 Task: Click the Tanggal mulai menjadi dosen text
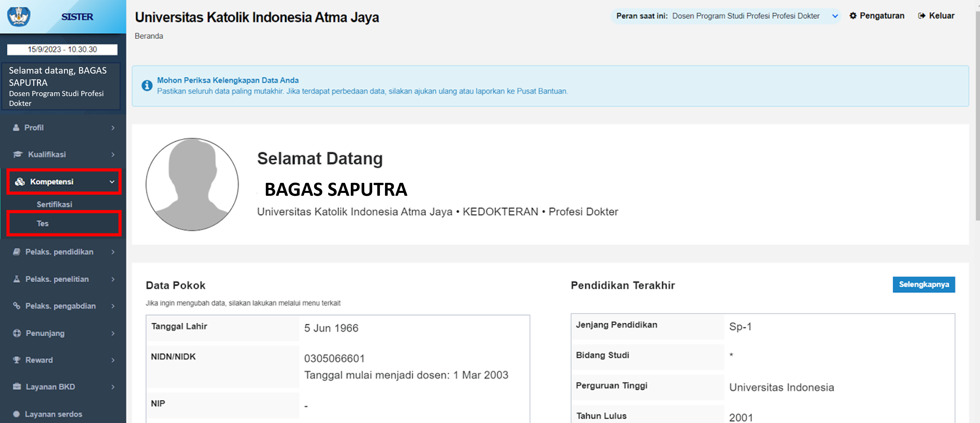(x=406, y=375)
